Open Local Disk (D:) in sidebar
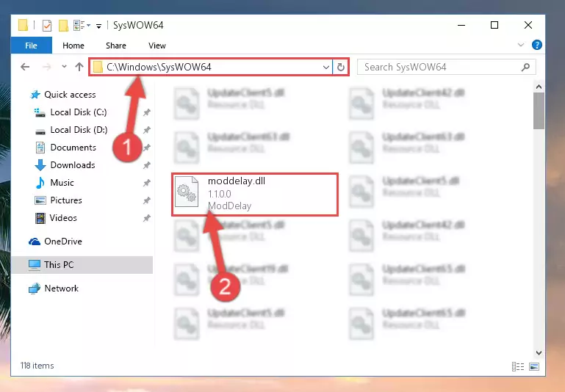The width and height of the screenshot is (565, 392). tap(79, 130)
